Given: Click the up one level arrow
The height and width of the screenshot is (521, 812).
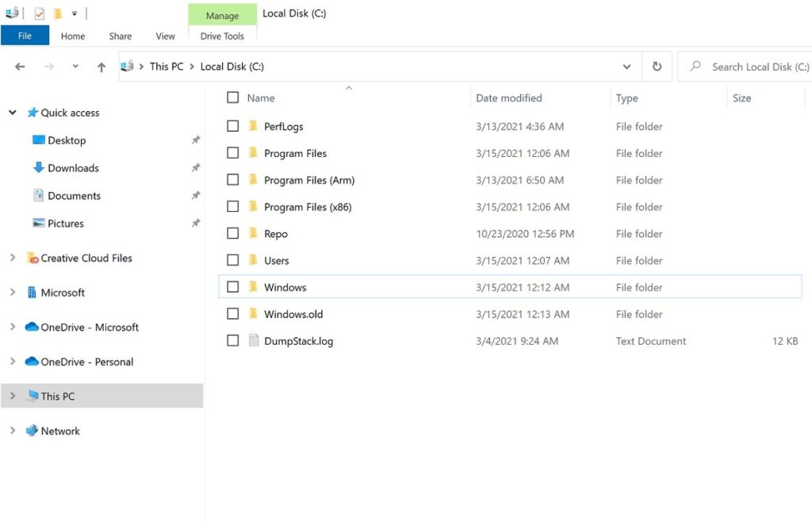Looking at the screenshot, I should click(101, 67).
